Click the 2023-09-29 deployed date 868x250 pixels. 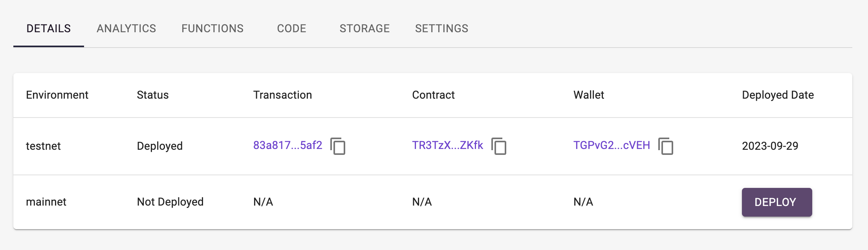770,146
